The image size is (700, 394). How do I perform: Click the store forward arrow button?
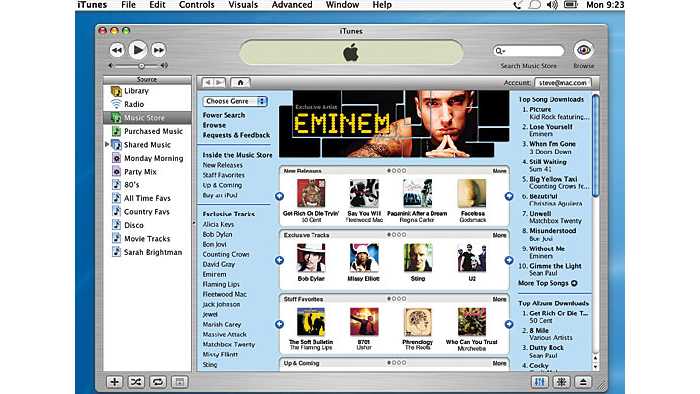(x=220, y=83)
